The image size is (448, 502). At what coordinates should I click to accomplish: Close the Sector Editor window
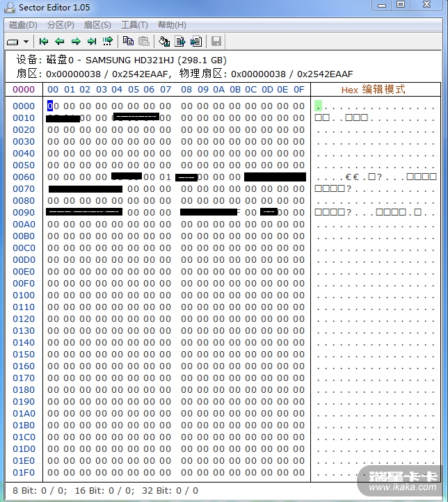pyautogui.click(x=427, y=5)
